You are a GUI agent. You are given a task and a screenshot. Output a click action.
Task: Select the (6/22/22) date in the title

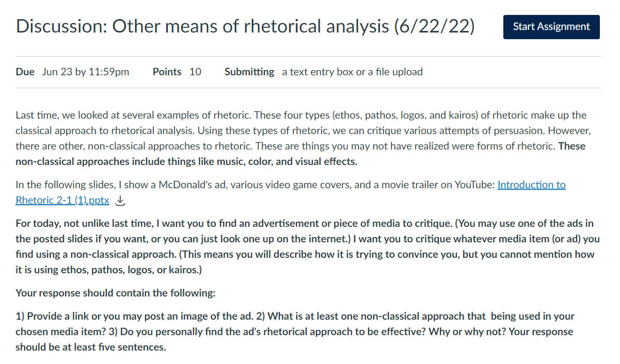point(434,26)
